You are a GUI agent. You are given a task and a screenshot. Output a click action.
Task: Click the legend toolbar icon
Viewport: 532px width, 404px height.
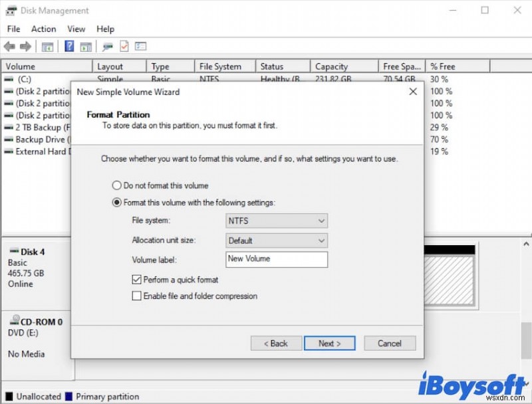click(x=140, y=46)
